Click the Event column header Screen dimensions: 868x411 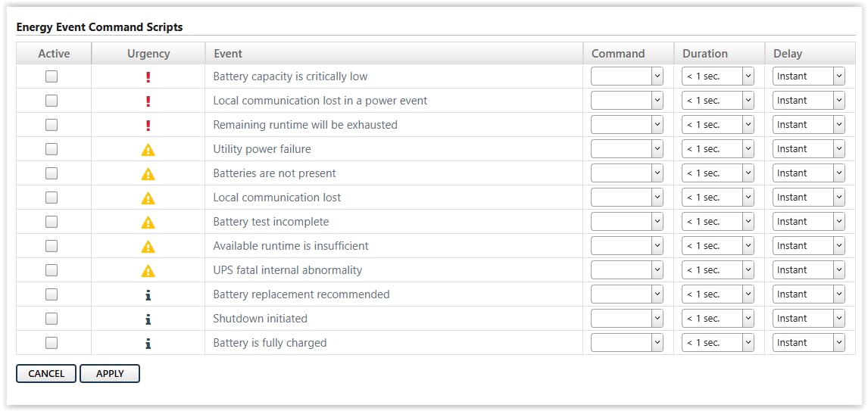[228, 54]
